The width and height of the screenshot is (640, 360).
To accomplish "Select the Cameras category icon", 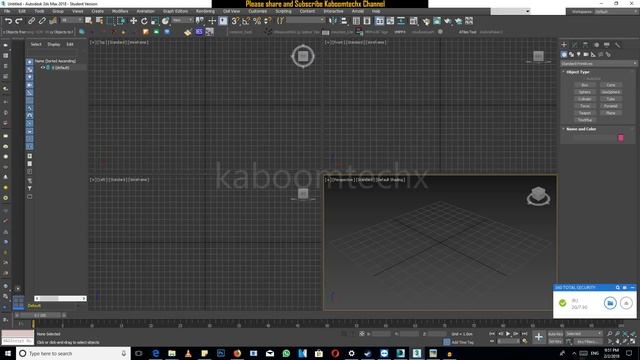I will (586, 54).
